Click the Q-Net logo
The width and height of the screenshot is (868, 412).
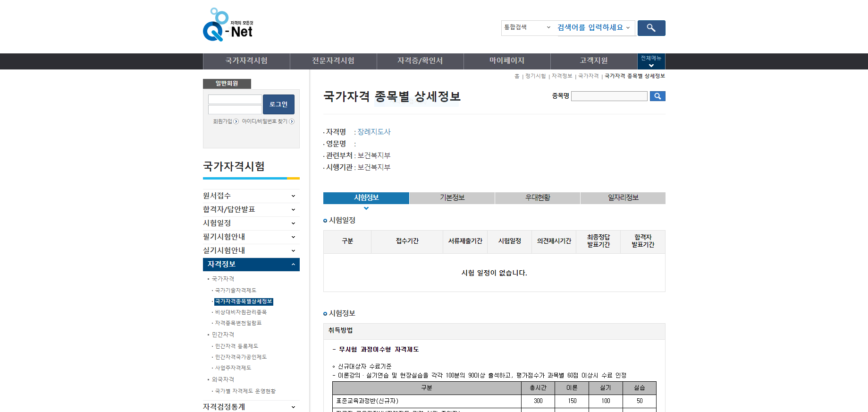[228, 25]
